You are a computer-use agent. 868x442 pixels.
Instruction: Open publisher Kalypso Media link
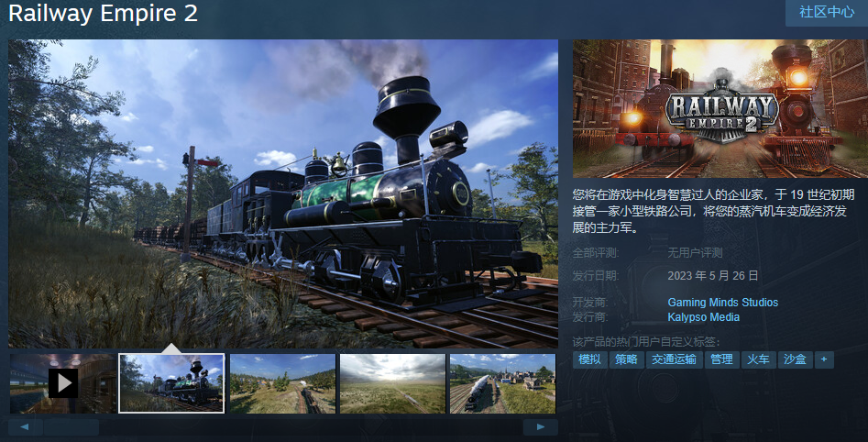click(703, 317)
